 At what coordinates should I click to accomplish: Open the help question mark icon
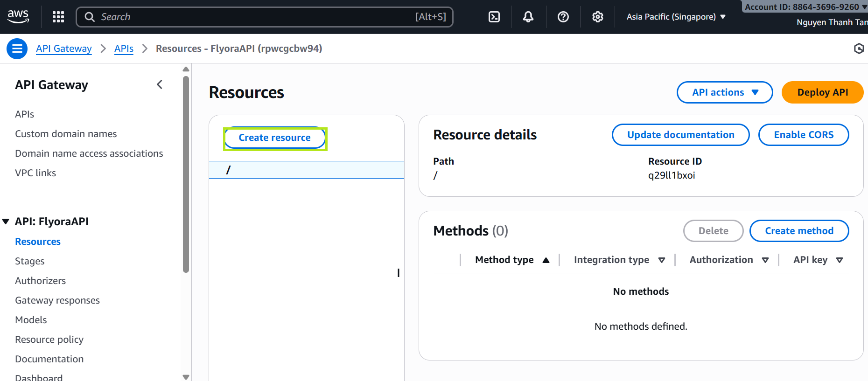563,17
